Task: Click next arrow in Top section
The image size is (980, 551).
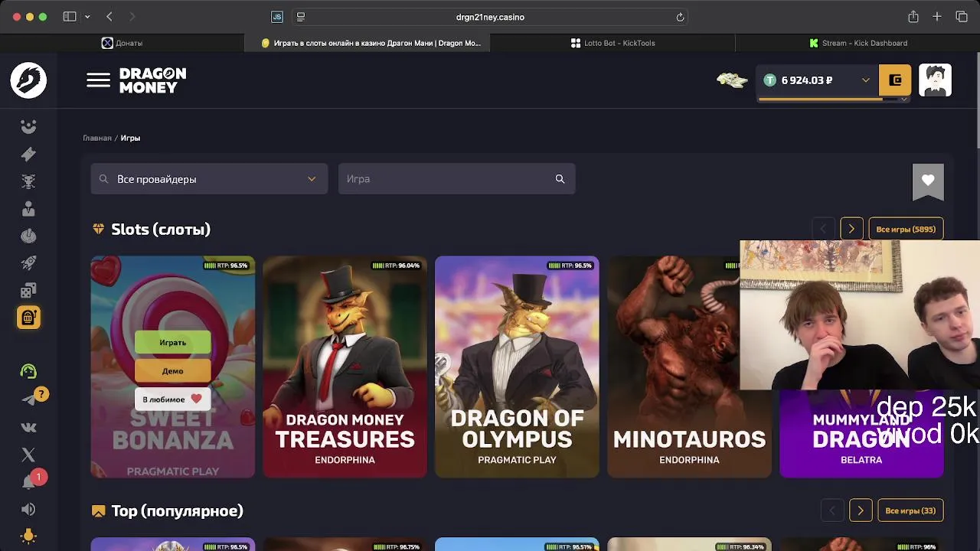Action: (861, 510)
